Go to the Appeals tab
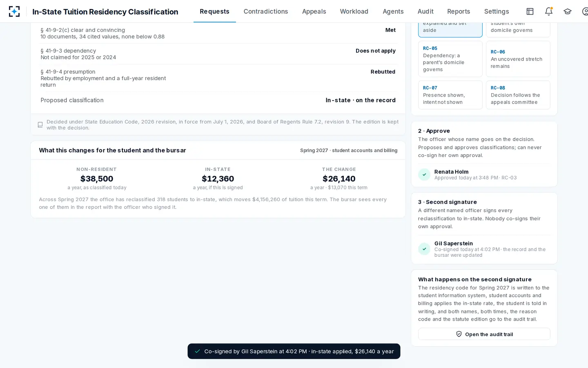588x368 pixels. coord(314,11)
